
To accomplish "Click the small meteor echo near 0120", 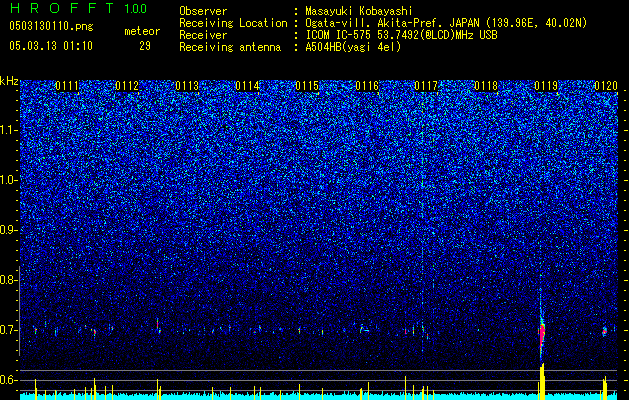I will coord(605,331).
